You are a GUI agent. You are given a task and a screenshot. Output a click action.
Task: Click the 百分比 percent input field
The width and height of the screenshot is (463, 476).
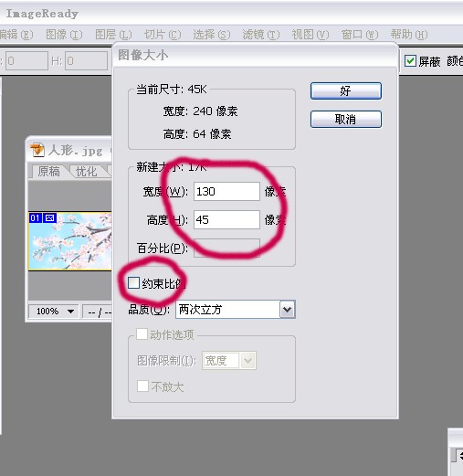(226, 248)
